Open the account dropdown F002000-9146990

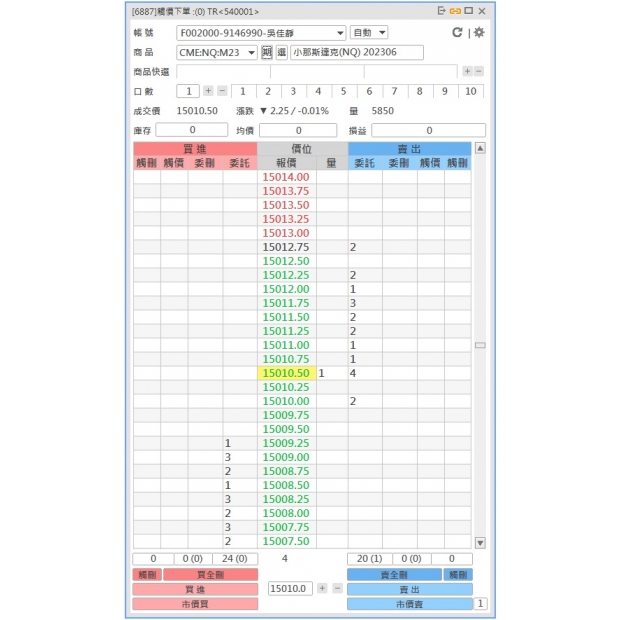261,33
